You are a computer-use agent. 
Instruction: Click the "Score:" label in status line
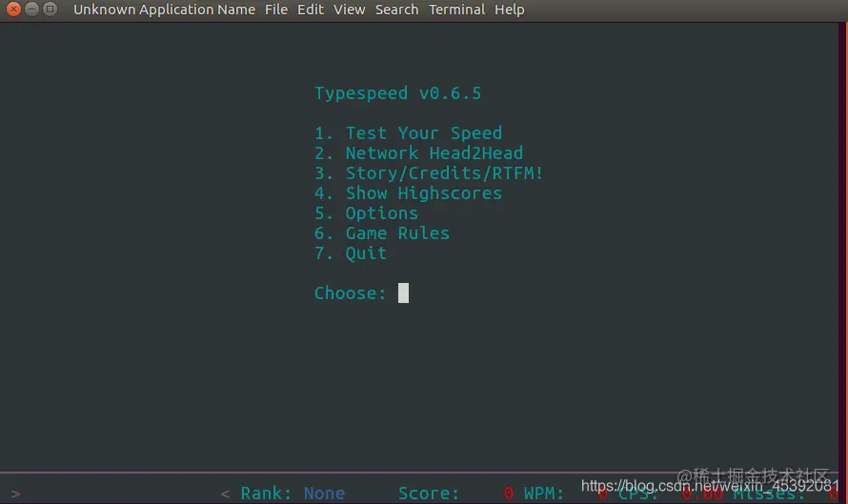coord(429,494)
